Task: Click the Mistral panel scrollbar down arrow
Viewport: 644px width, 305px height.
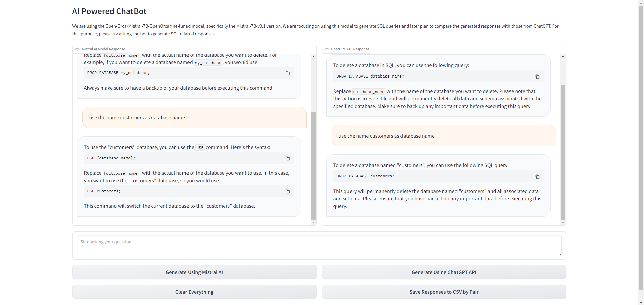Action: click(313, 222)
